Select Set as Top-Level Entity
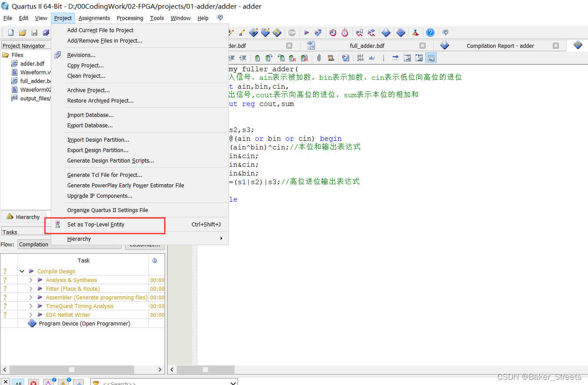 click(140, 224)
